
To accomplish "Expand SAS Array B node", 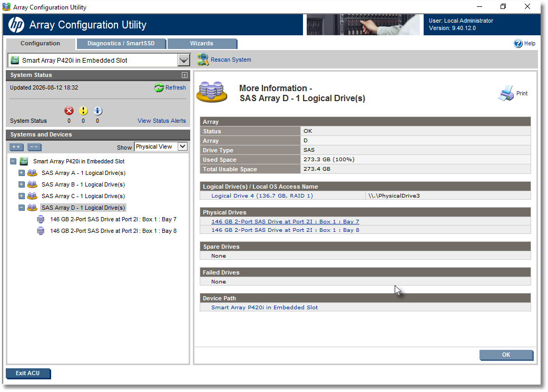I will coord(22,184).
